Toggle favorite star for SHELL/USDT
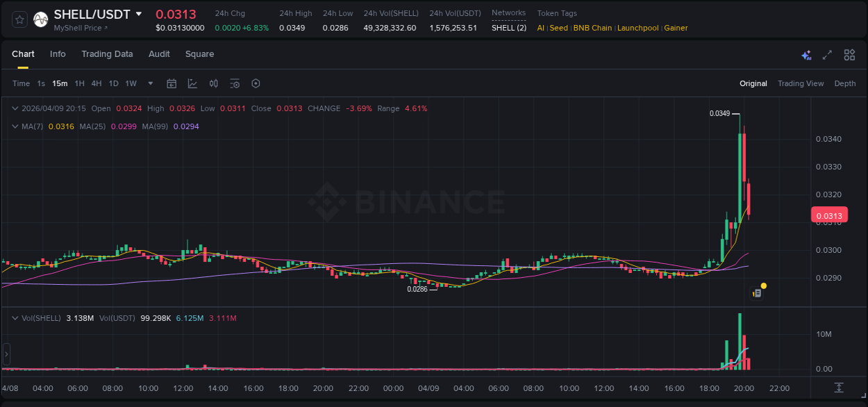Screen dimensions: 868x407 click(19, 19)
